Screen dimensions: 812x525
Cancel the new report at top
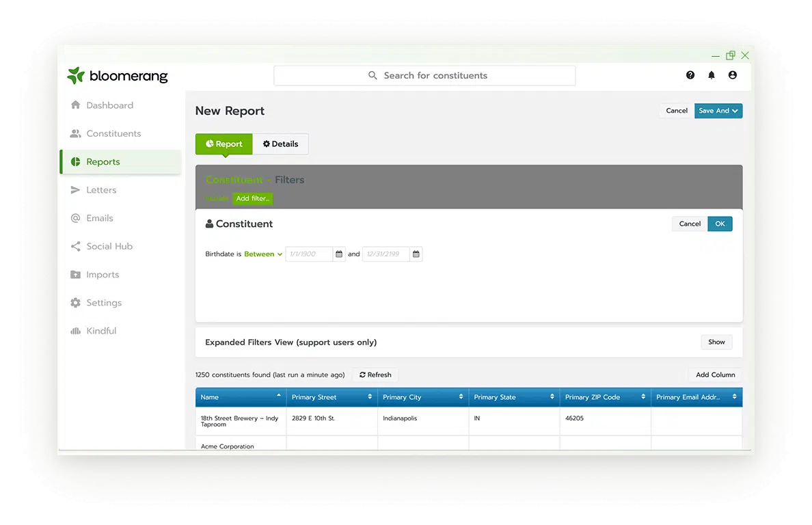676,111
